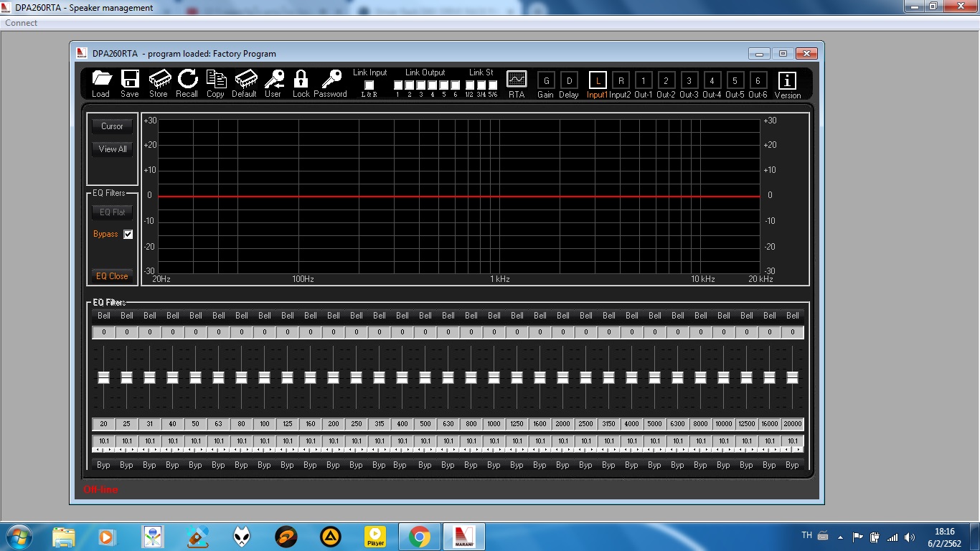Open the User access icon
Viewport: 980px width, 551px height.
coord(273,83)
